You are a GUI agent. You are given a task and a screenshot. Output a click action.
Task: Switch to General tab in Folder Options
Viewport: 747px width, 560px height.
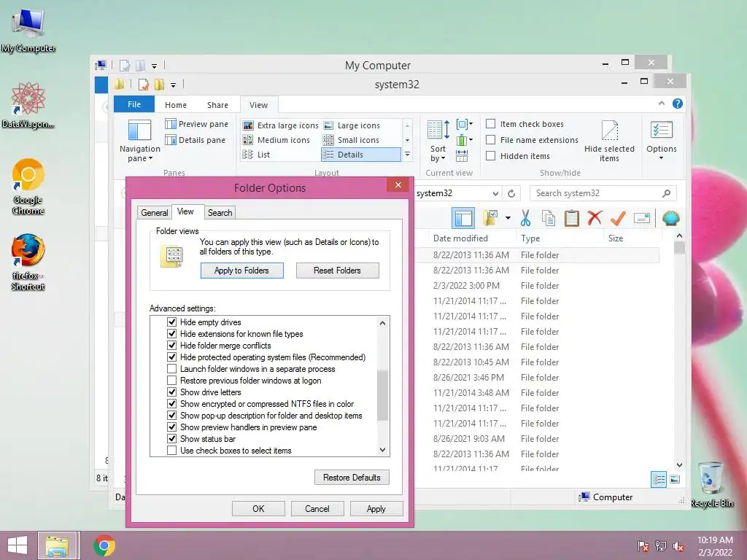coord(155,213)
